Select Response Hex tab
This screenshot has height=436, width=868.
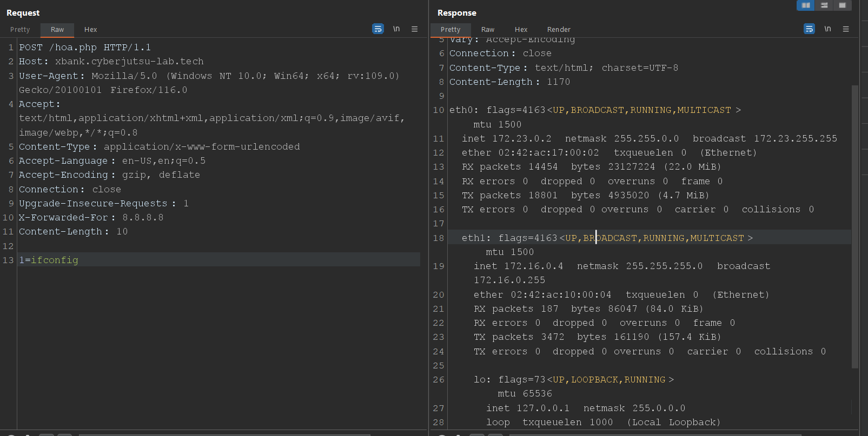(521, 30)
